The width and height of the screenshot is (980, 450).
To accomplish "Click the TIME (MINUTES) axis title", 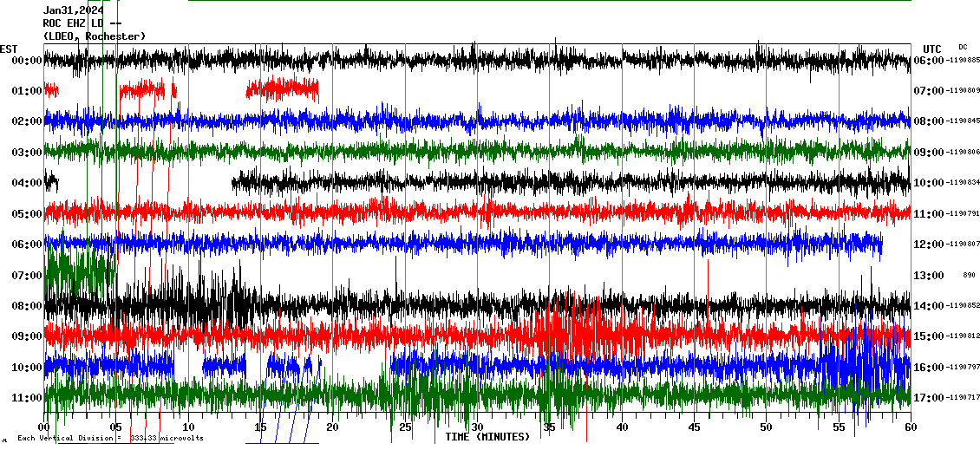I will click(x=487, y=437).
